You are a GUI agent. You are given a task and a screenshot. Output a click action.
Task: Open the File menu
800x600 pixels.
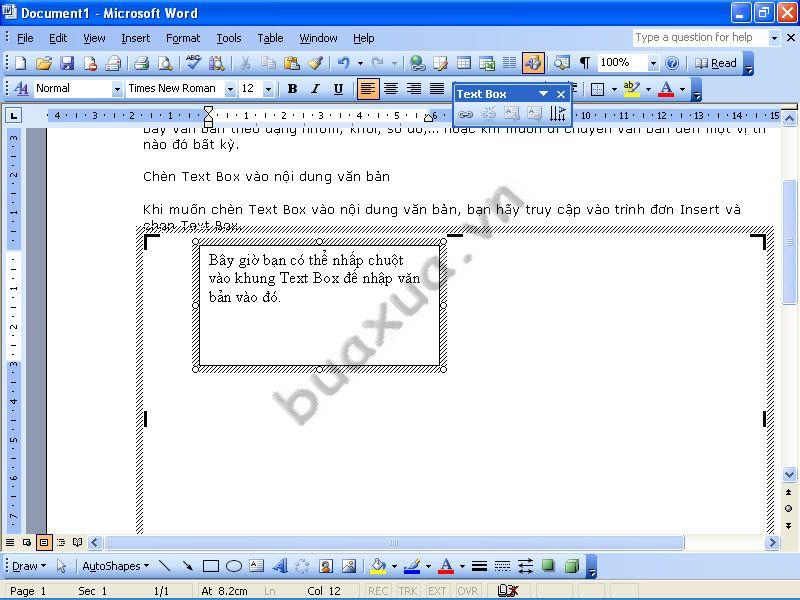coord(25,38)
